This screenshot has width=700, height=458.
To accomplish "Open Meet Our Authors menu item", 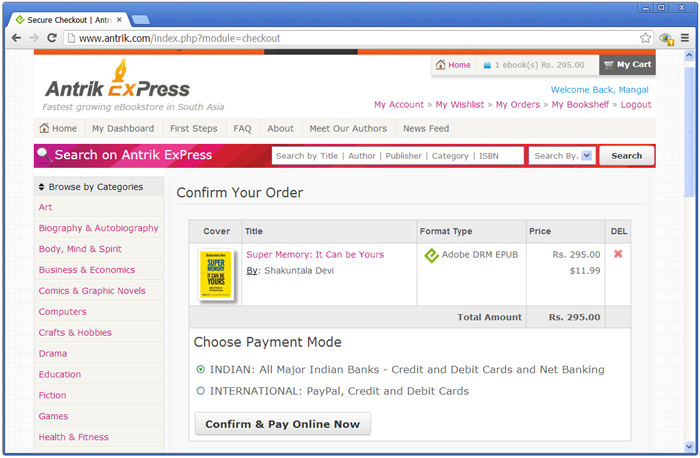I will 348,129.
